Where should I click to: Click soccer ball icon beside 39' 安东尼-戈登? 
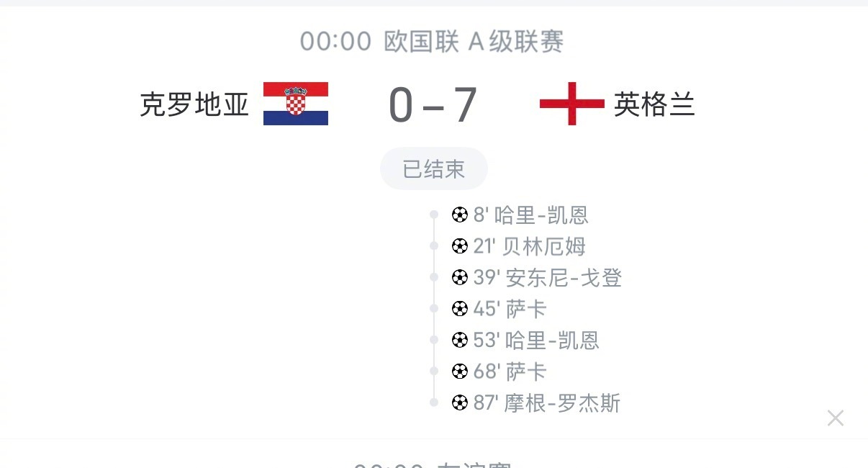[x=459, y=277]
